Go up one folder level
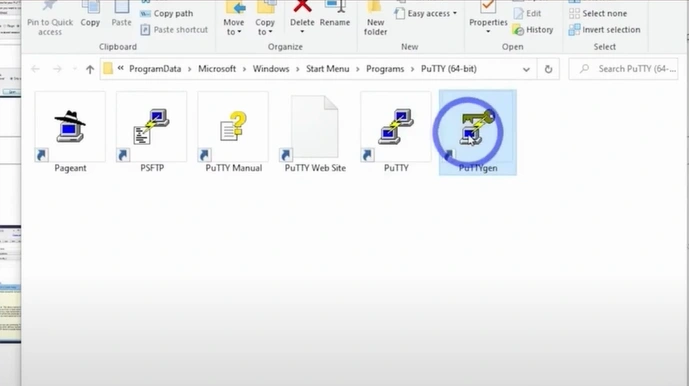689x386 pixels. coord(90,69)
